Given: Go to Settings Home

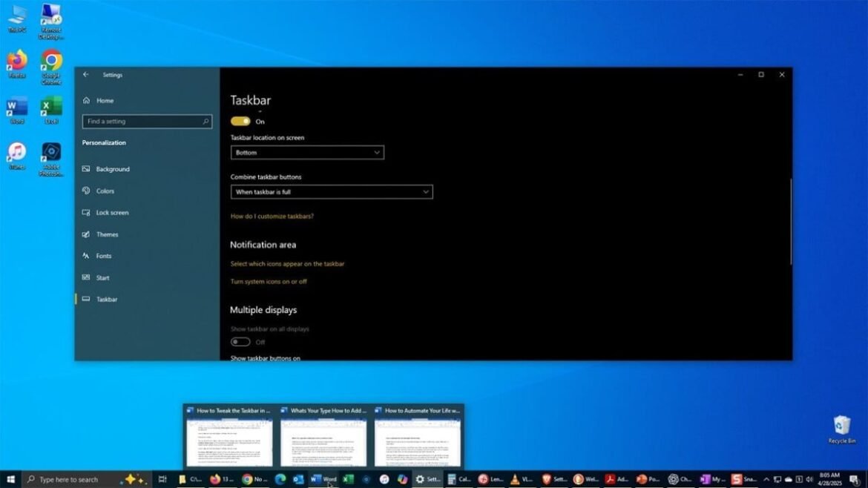Looking at the screenshot, I should pos(104,100).
